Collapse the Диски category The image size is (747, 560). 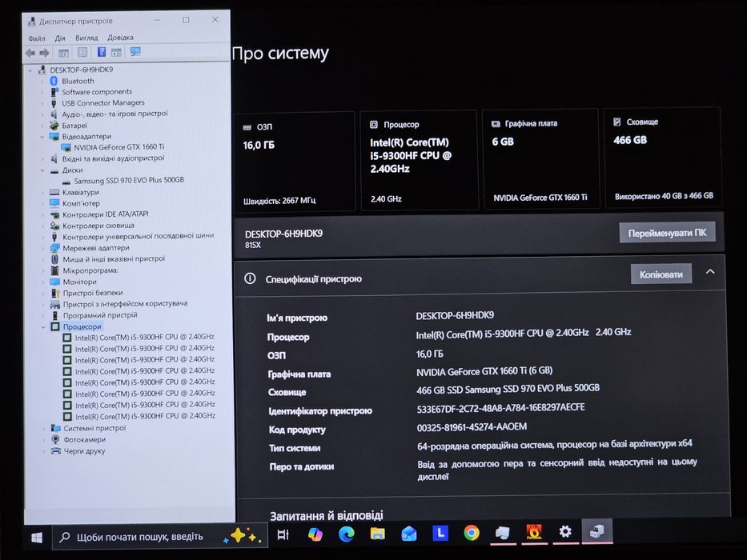point(42,170)
